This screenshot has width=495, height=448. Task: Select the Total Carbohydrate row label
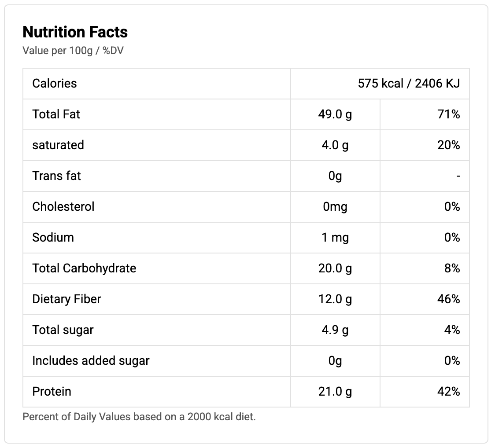click(84, 268)
